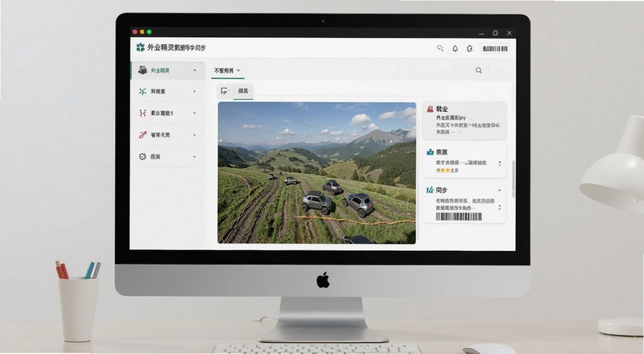Click the magnifier icon in the tab bar
This screenshot has width=644, height=354.
[478, 70]
